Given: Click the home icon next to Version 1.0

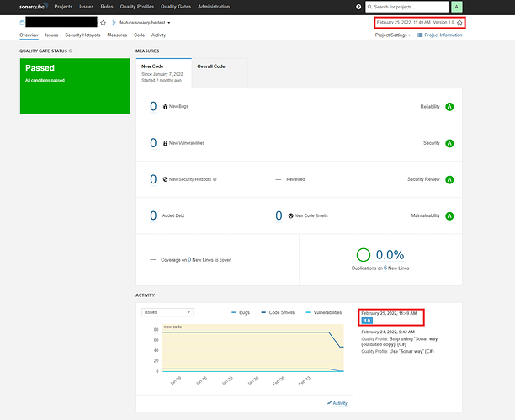Looking at the screenshot, I should click(x=459, y=23).
